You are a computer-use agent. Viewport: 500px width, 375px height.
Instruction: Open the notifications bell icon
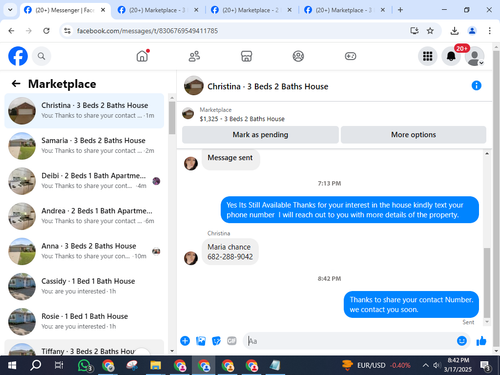click(451, 56)
